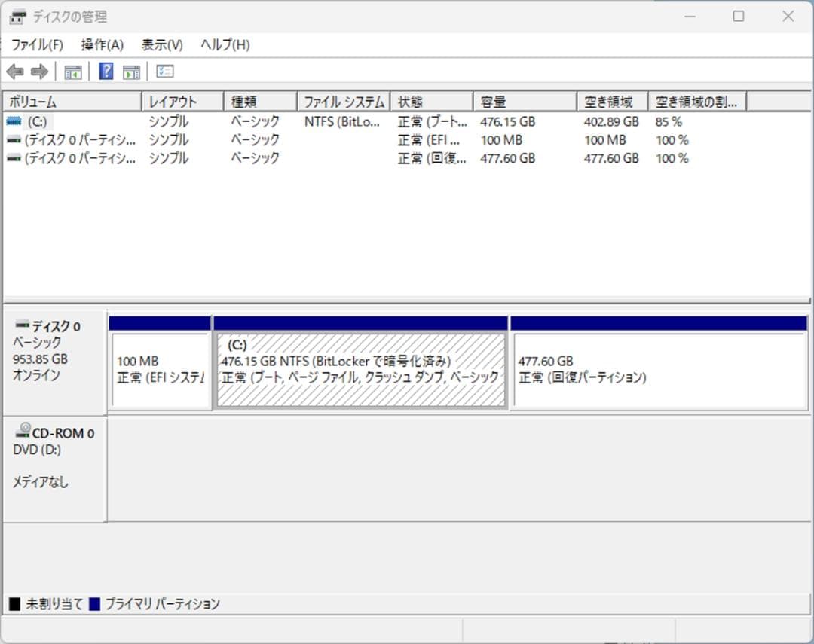Image resolution: width=814 pixels, height=644 pixels.
Task: Toggle console tree visibility with its toolbar icon
Action: 72,72
